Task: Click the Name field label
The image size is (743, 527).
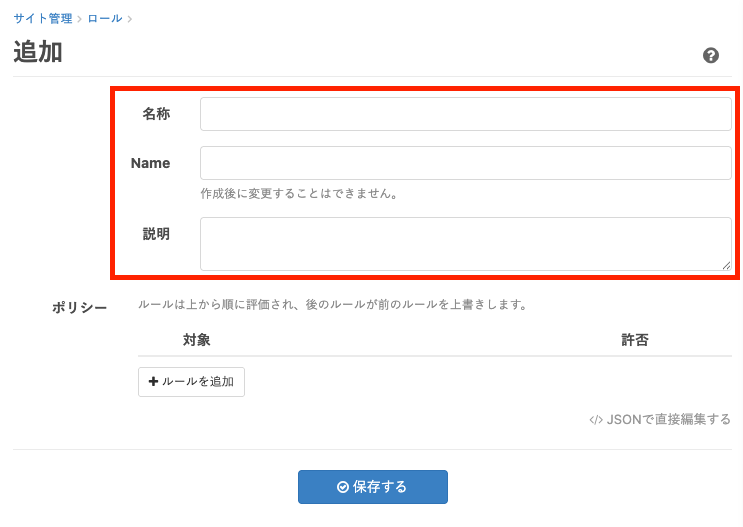Action: [151, 163]
